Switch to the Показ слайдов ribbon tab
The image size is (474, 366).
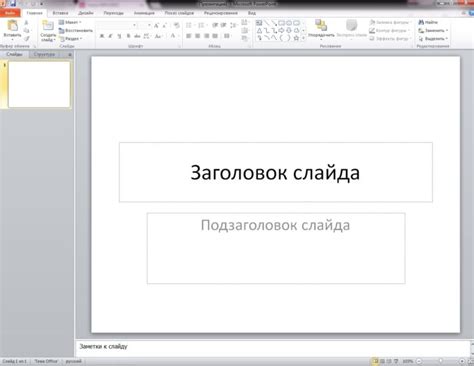(179, 13)
